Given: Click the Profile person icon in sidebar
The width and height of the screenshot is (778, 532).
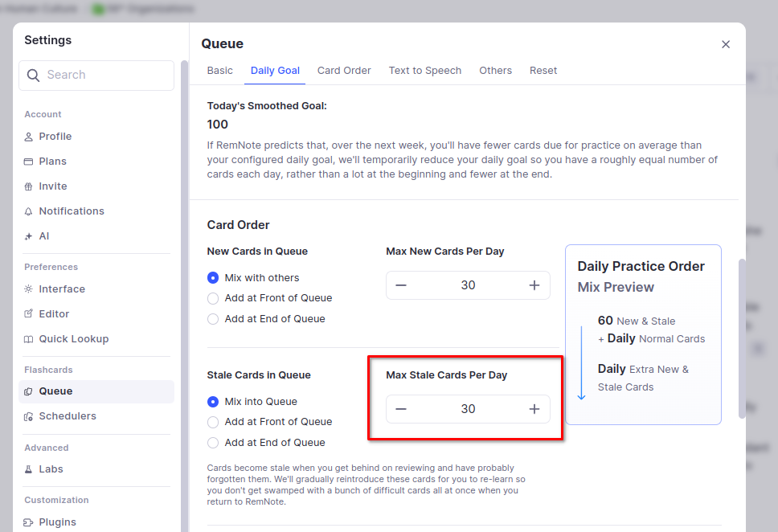Looking at the screenshot, I should pyautogui.click(x=29, y=137).
